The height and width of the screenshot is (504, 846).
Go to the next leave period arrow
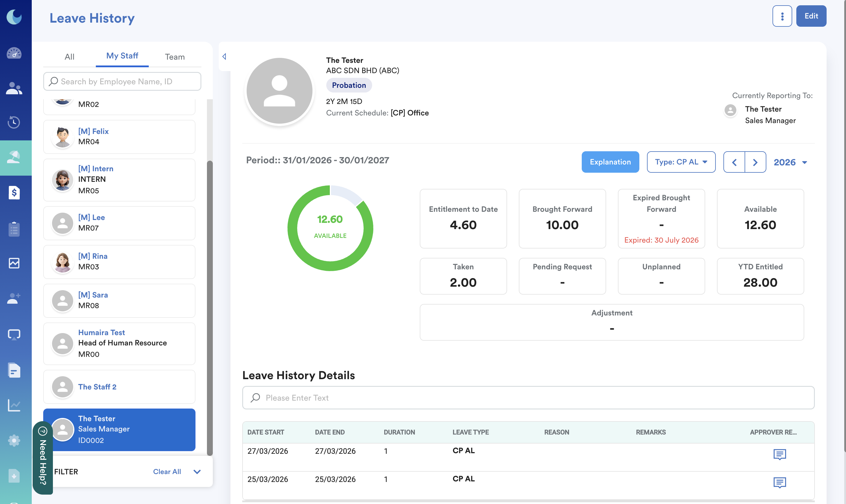click(755, 162)
